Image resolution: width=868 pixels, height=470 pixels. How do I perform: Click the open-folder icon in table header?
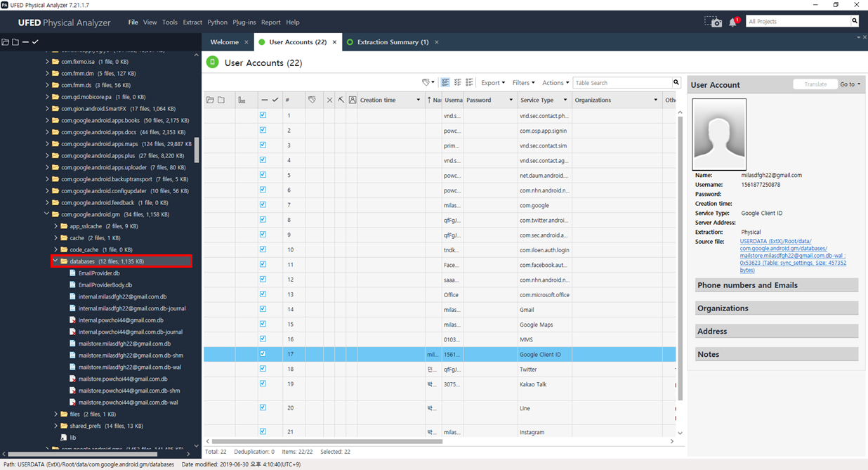click(x=210, y=100)
